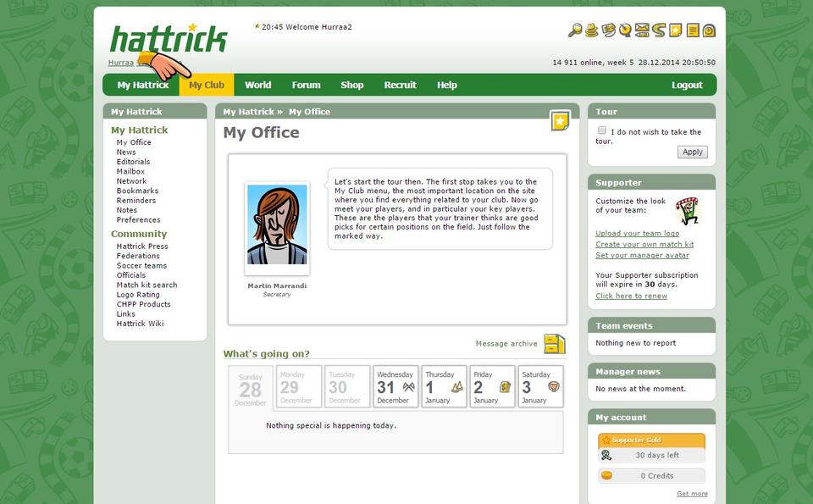Open the notes page icon in header
The height and width of the screenshot is (504, 813).
[x=692, y=30]
